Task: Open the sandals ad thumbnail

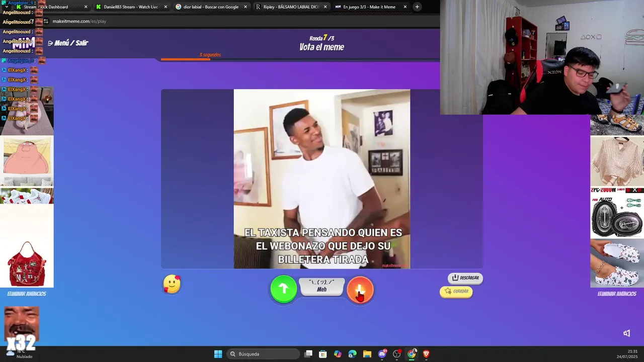Action: pos(617,125)
